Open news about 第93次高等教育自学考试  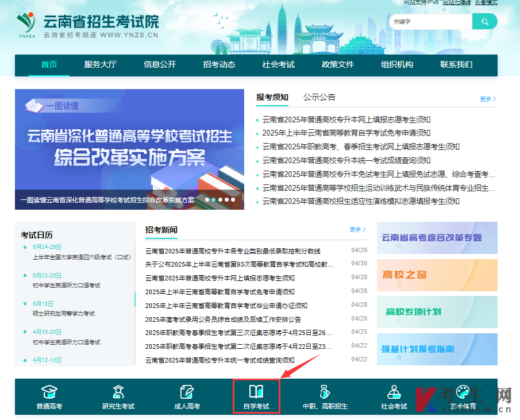coord(240,264)
